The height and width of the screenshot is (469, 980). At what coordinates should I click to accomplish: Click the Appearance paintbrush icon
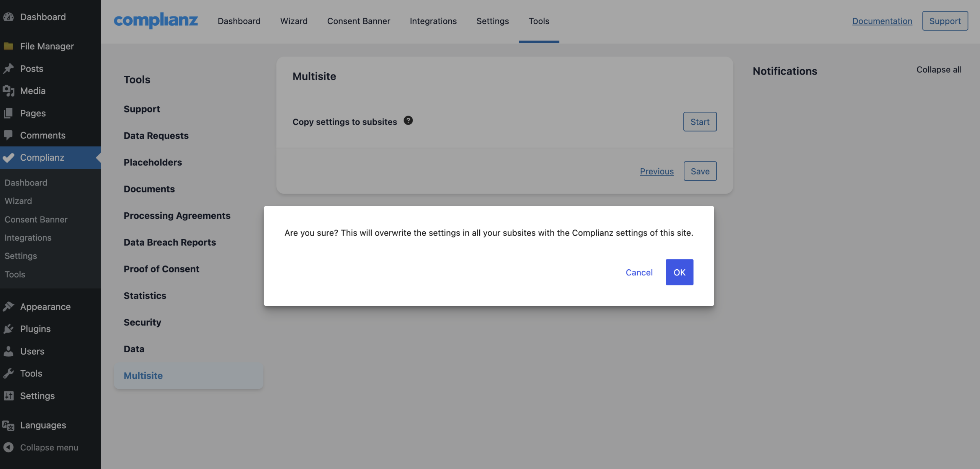point(8,306)
